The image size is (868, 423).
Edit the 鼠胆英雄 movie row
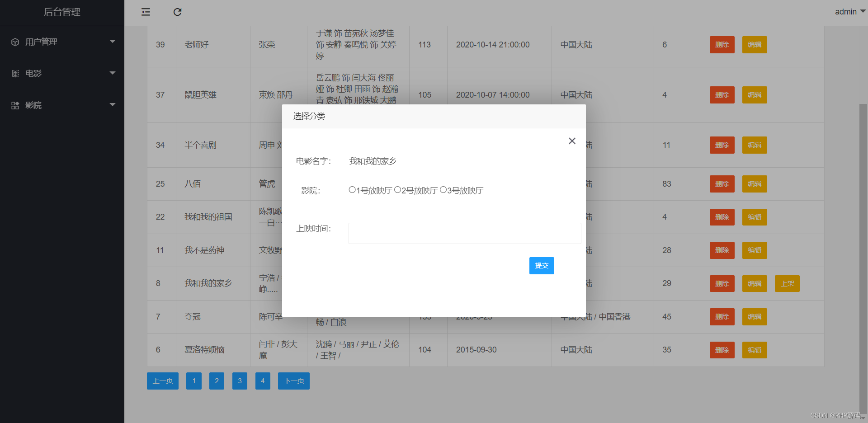(755, 95)
